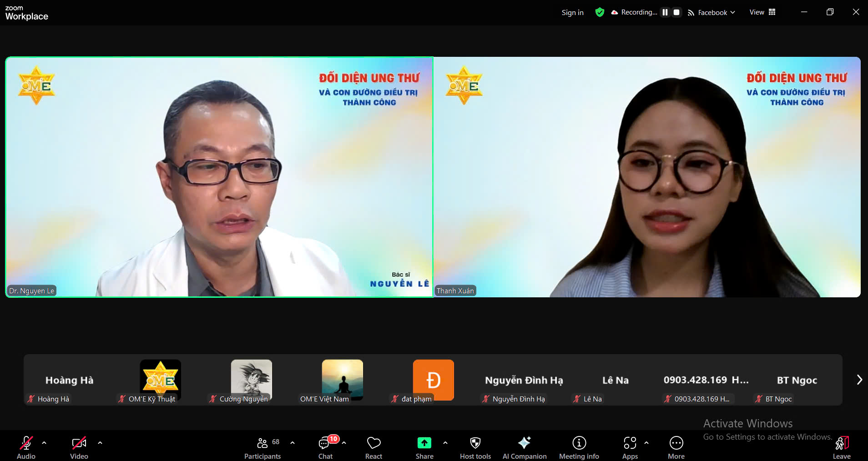Click the encryption green shield icon
The width and height of the screenshot is (868, 461).
click(x=600, y=12)
